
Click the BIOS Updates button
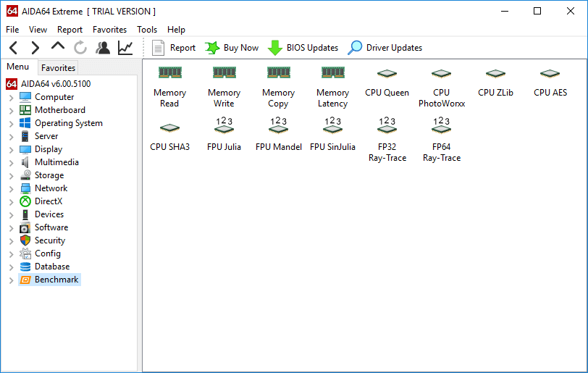[303, 48]
